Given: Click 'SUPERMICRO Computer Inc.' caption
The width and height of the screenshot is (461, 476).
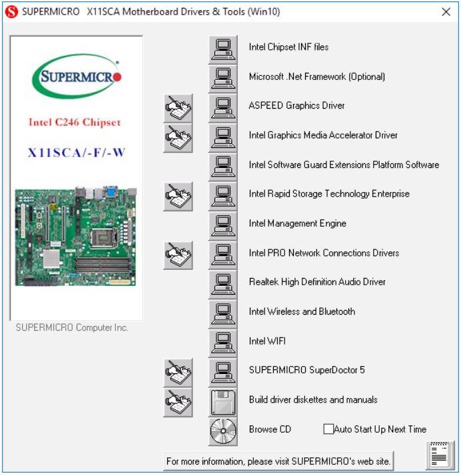Looking at the screenshot, I should coord(72,327).
